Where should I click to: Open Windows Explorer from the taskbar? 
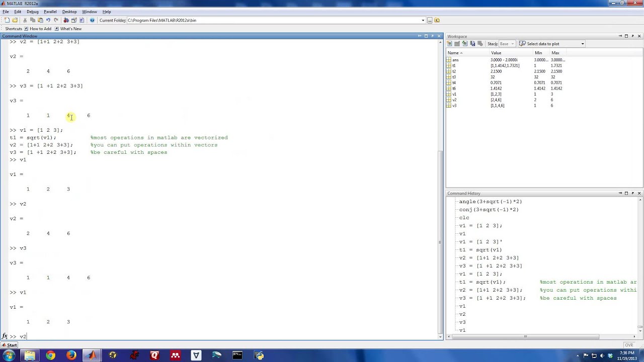coord(30,355)
